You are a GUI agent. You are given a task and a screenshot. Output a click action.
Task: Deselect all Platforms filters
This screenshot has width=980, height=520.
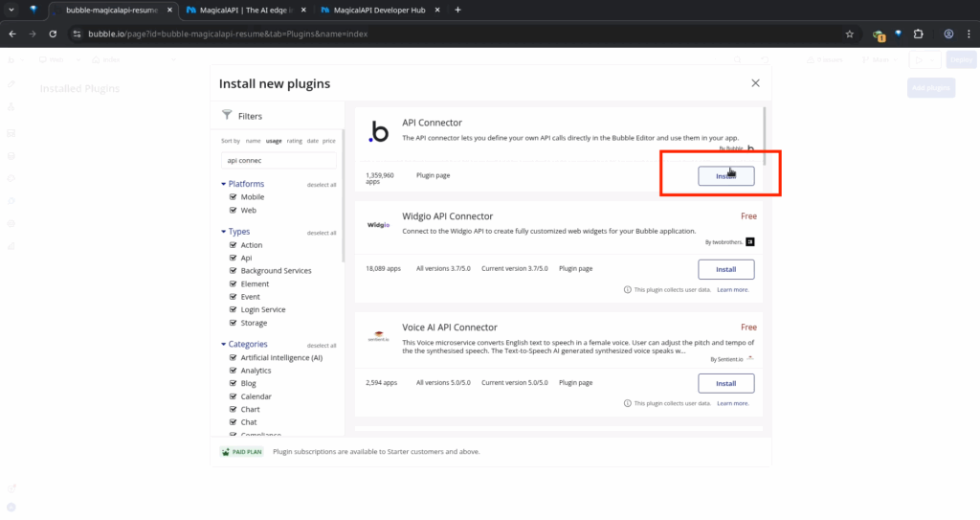click(322, 185)
